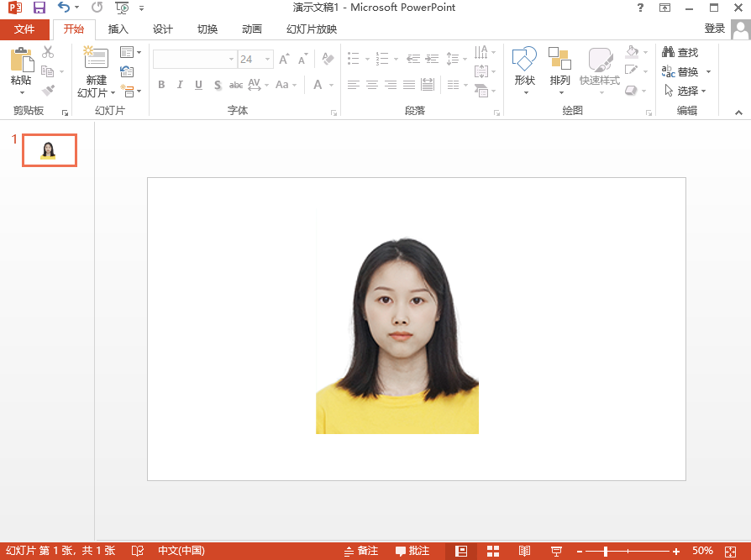Screen dimensions: 751x560
Task: Expand the font name combo box
Action: pos(231,60)
